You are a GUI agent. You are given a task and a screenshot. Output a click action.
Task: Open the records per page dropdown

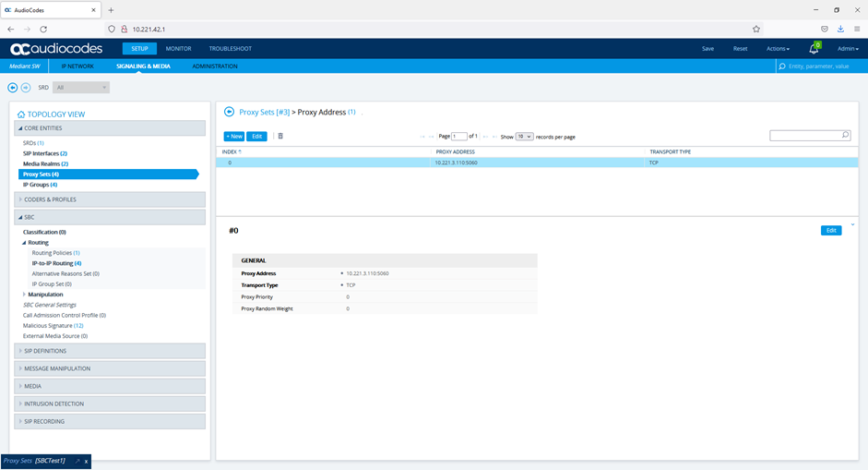(524, 137)
